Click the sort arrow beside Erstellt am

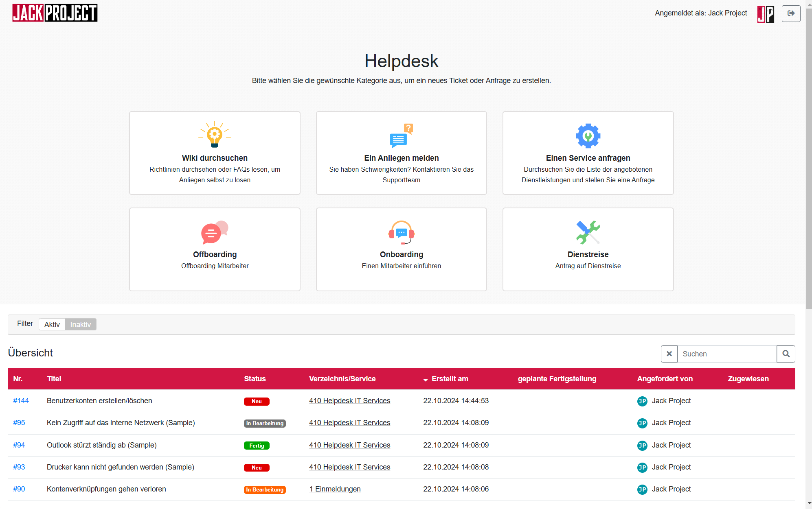pos(426,380)
